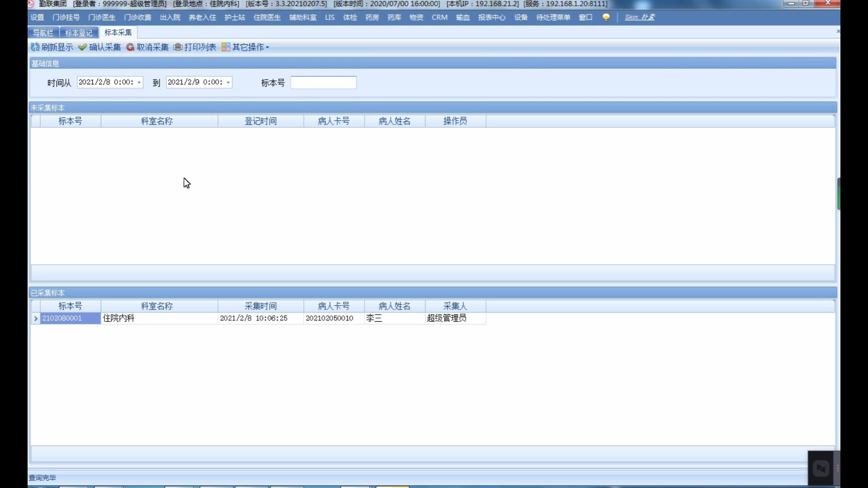Open the 养老入住 menu
868x488 pixels.
(202, 17)
